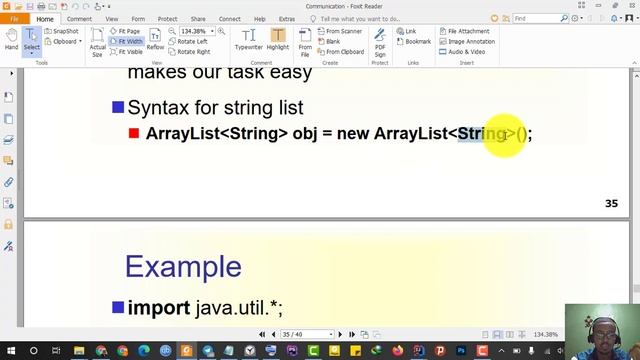Viewport: 640px width, 360px height.
Task: Switch to the Connect tab
Action: pos(229,19)
